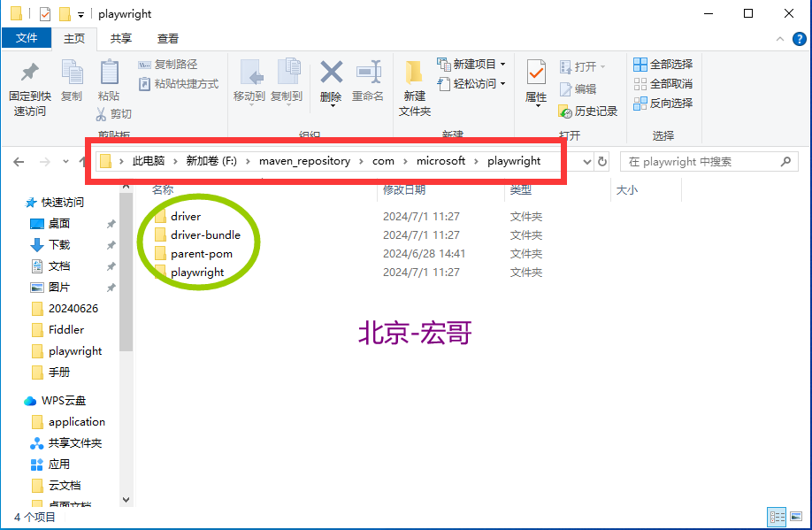Click the chevron after microsoft in address bar

(x=476, y=162)
